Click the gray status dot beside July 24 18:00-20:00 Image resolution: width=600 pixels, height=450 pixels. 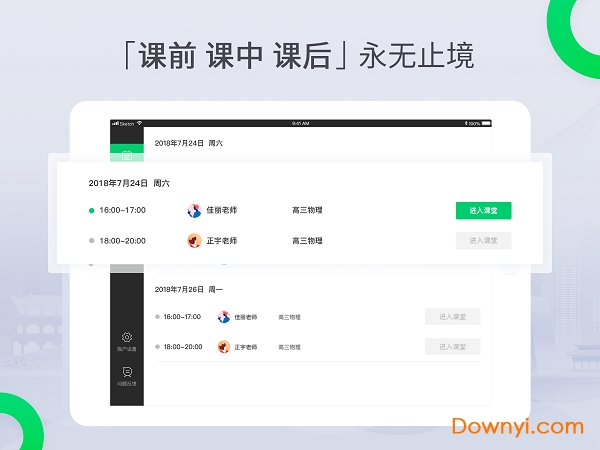(x=92, y=241)
